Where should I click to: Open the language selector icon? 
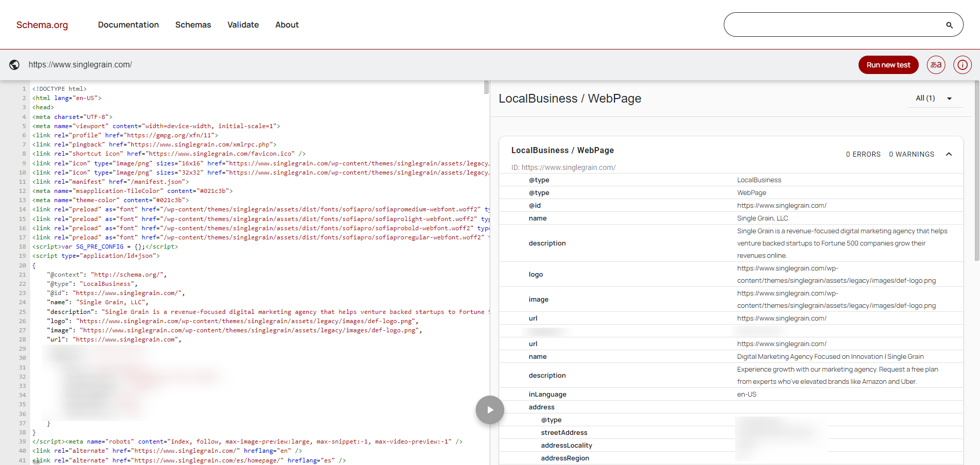[936, 65]
